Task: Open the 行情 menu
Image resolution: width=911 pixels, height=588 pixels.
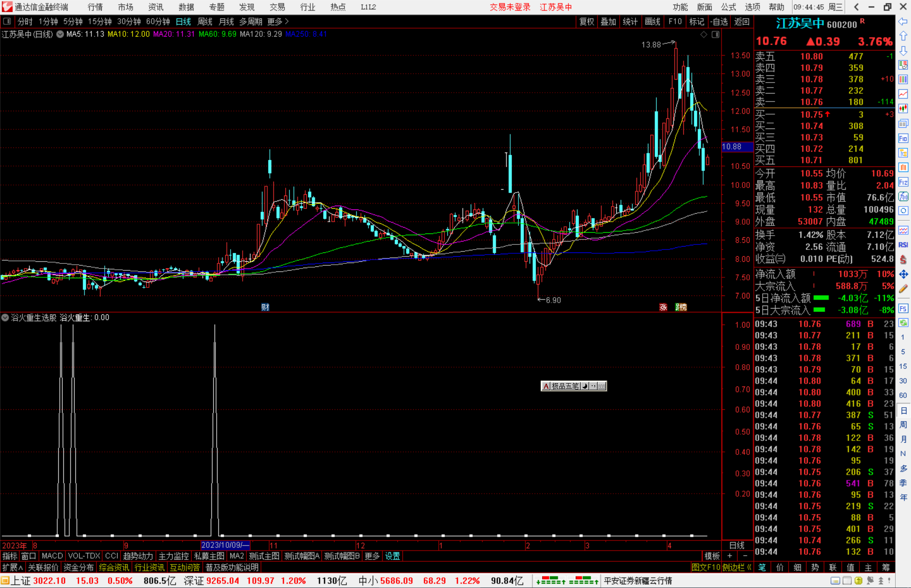Action: point(95,7)
